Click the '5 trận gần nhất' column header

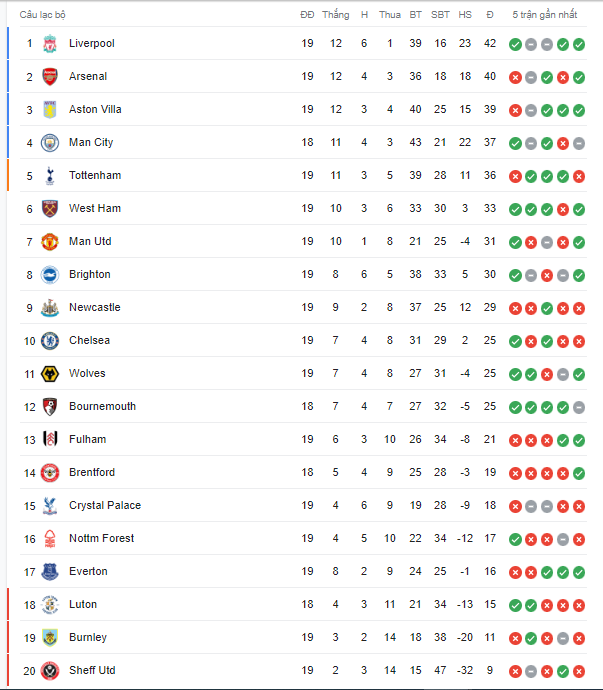545,15
